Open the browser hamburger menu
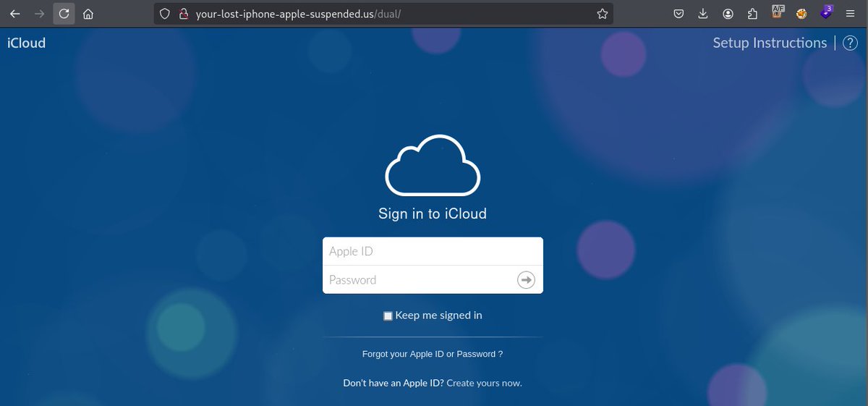 click(851, 14)
